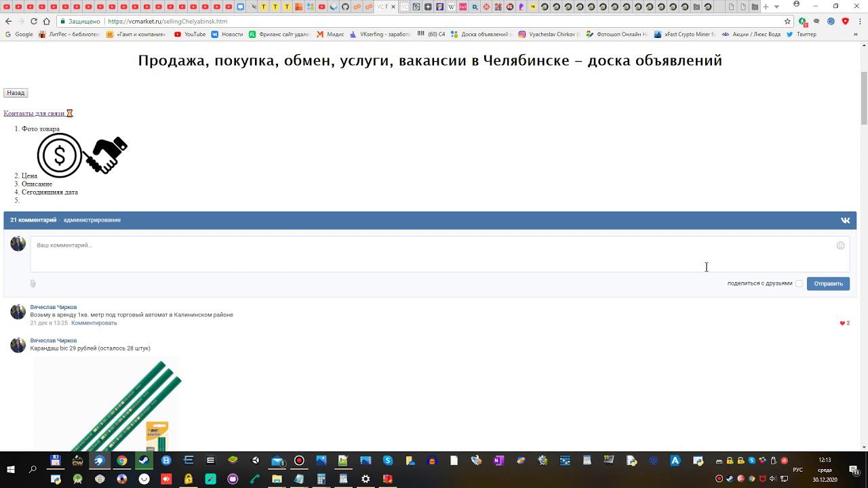Open the Mail app in taskbar
868x488 pixels.
[x=277, y=461]
